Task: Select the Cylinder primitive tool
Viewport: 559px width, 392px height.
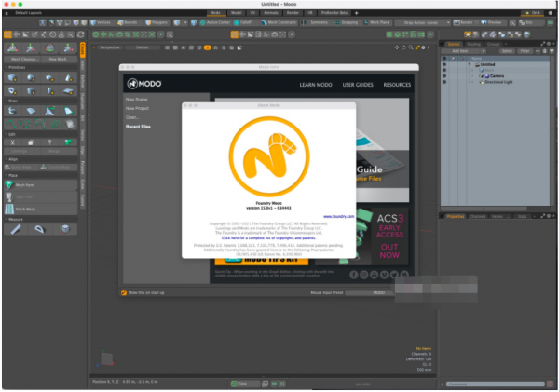Action: [31, 90]
